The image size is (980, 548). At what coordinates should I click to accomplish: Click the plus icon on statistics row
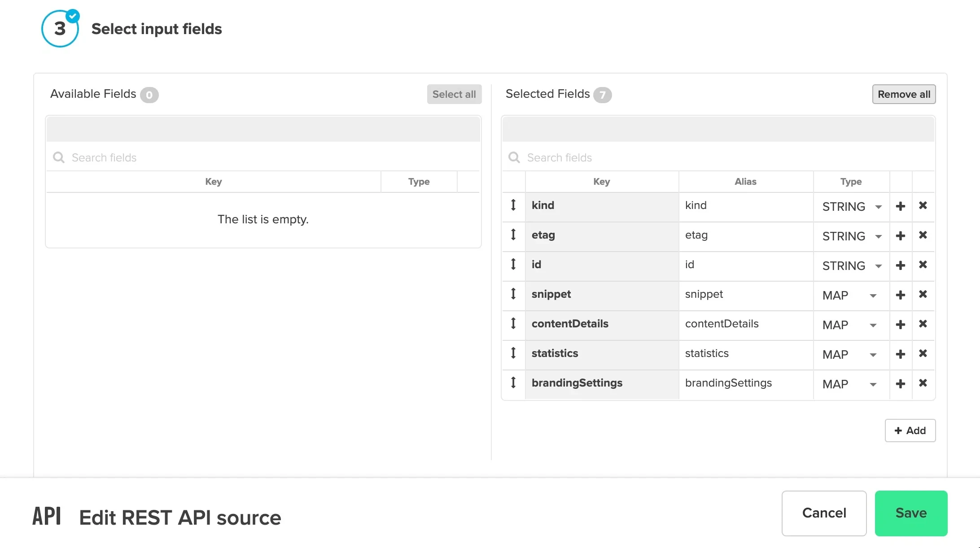tap(901, 354)
